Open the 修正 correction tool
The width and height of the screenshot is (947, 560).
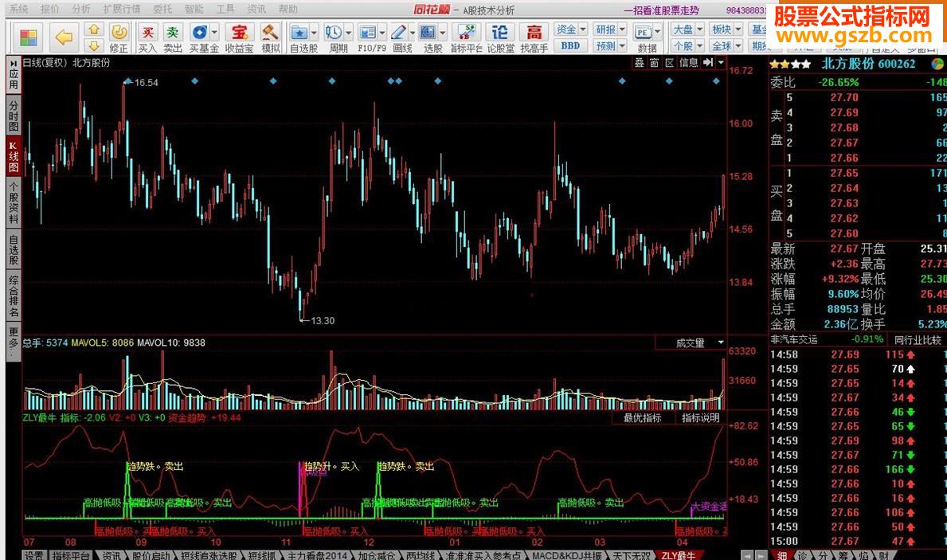(119, 38)
